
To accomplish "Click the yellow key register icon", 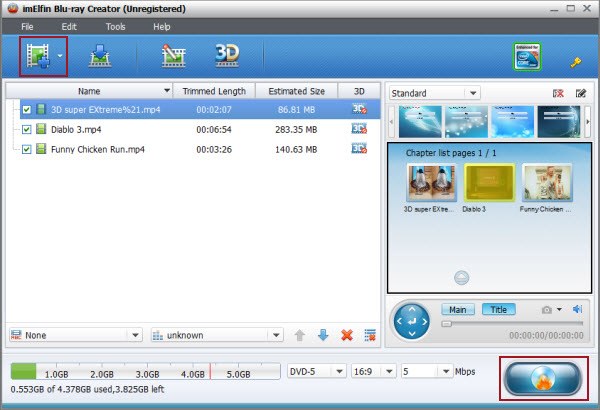I will (576, 62).
